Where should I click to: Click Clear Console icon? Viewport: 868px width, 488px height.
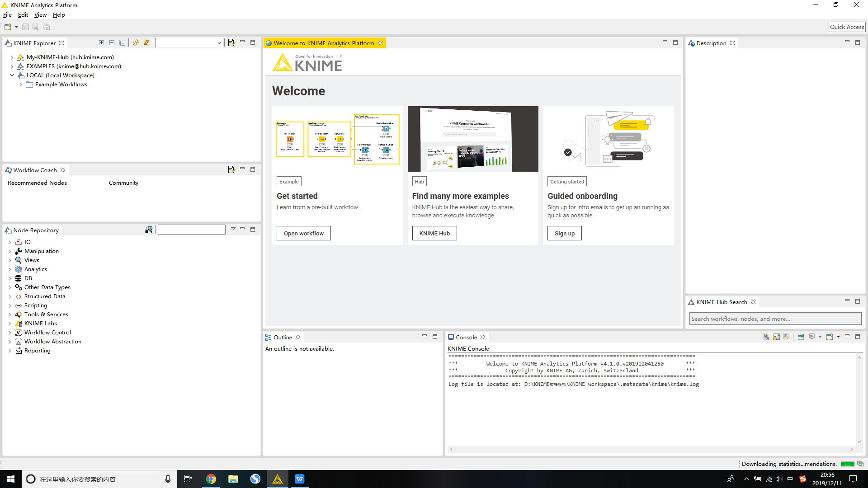click(766, 337)
